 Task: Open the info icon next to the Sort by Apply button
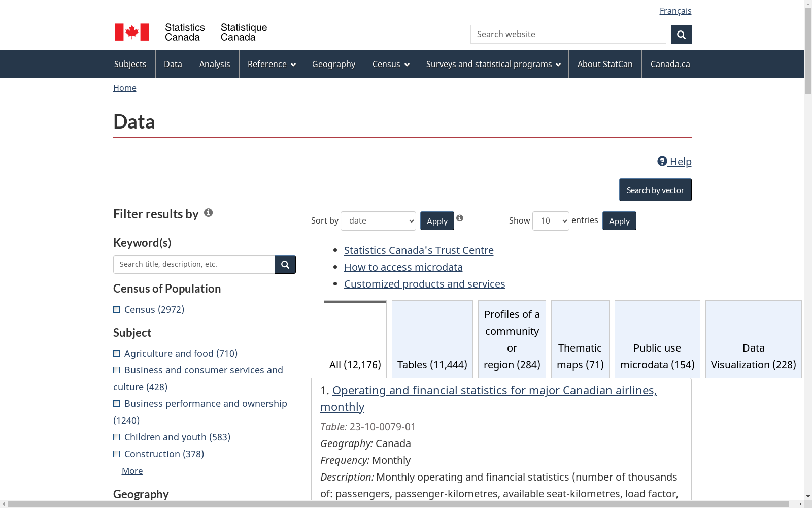[460, 218]
